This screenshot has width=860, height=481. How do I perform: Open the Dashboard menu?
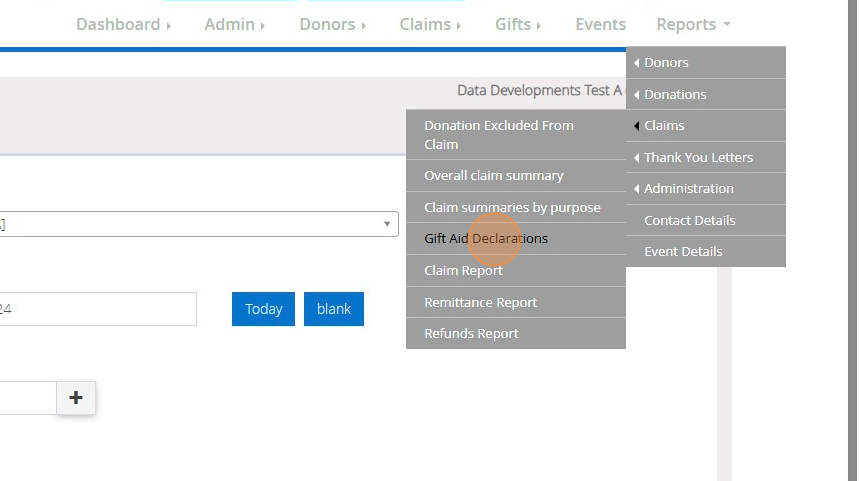click(x=123, y=24)
